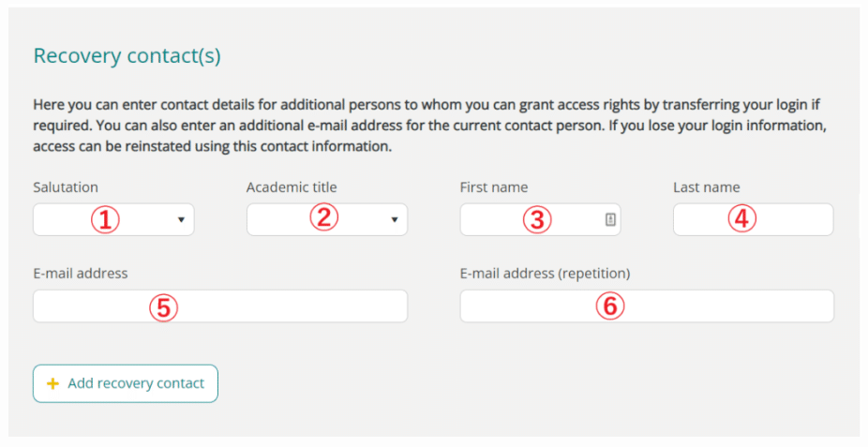Open the Salutation combo box

[x=113, y=219]
